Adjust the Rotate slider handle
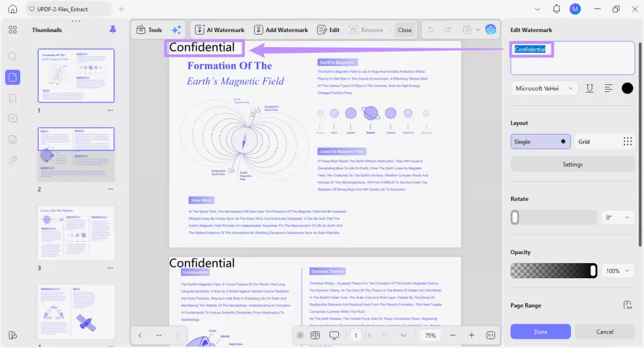 click(514, 217)
